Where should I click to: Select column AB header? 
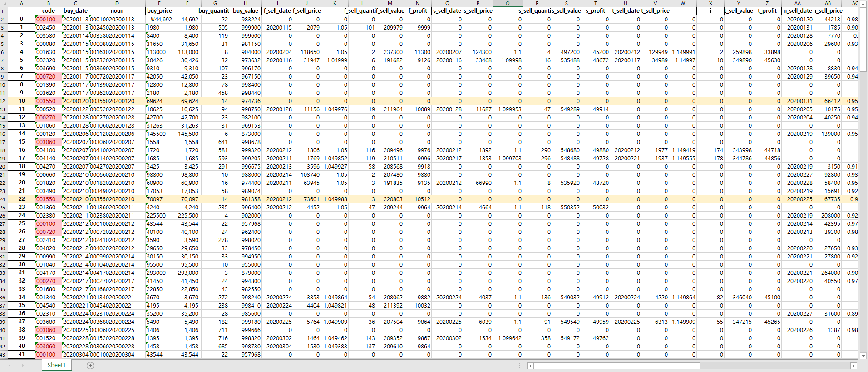[x=828, y=3]
